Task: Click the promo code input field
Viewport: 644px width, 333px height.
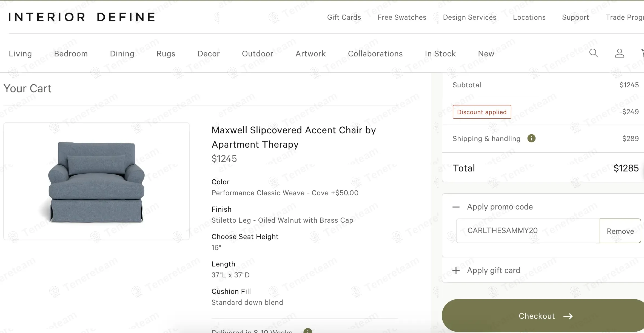Action: (528, 231)
